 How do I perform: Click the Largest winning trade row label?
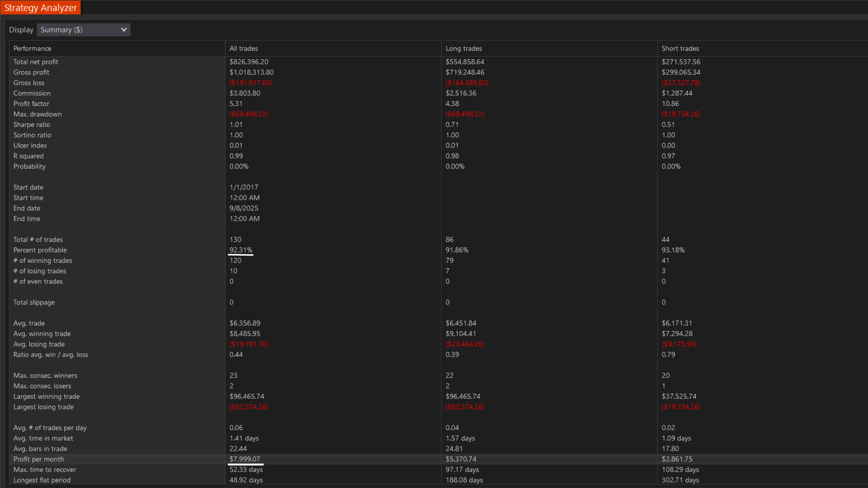pos(46,397)
